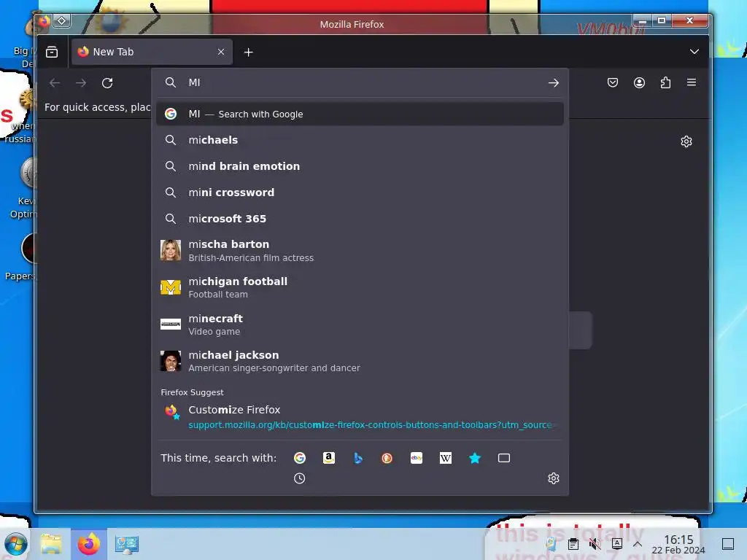Search this time with Amazon
The height and width of the screenshot is (560, 747).
(x=329, y=458)
